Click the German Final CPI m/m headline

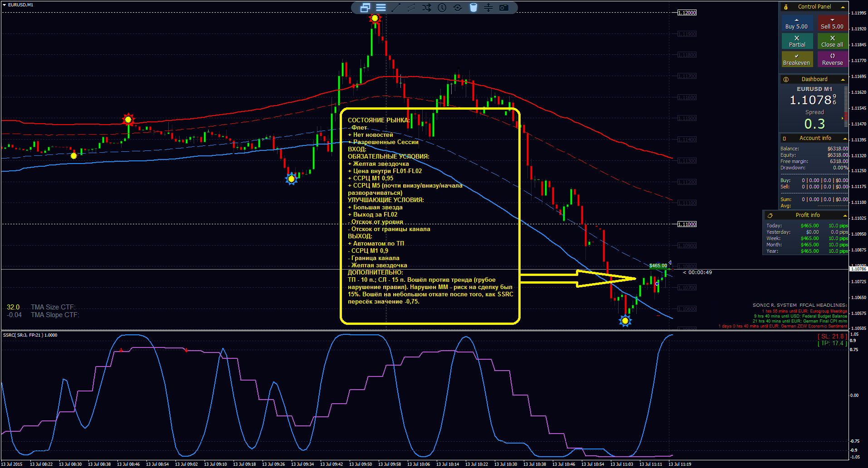(800, 321)
